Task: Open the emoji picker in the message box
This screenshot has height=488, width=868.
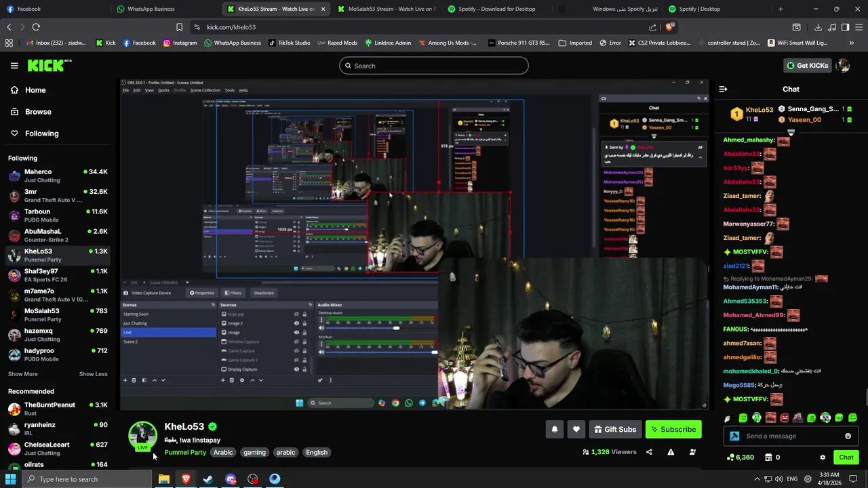Action: click(x=848, y=436)
